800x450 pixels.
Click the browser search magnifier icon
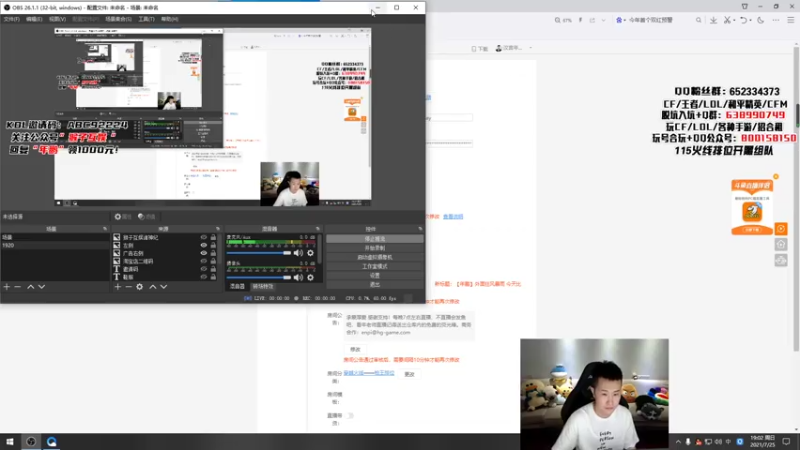tap(698, 20)
